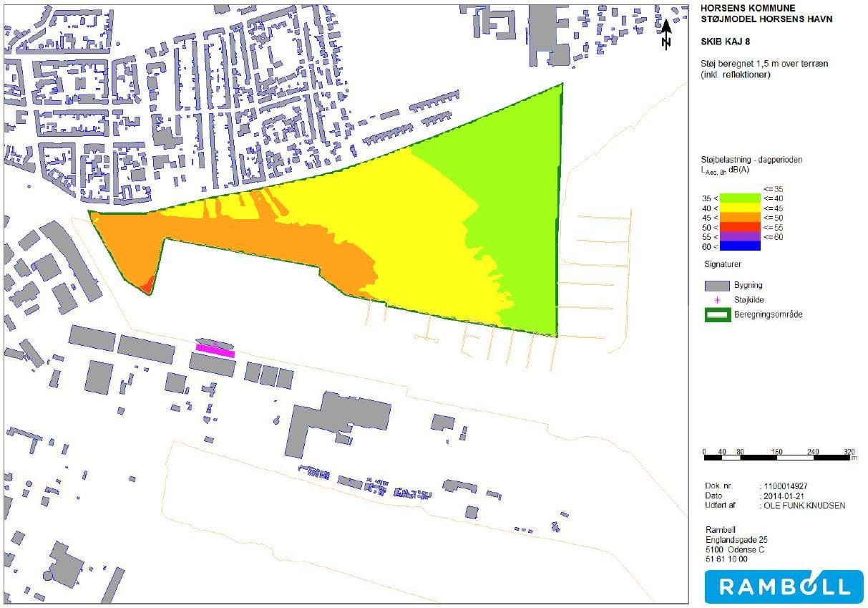Select the yellow 40–45 dB legend swatch
Viewport: 868px width, 608px height.
click(740, 208)
